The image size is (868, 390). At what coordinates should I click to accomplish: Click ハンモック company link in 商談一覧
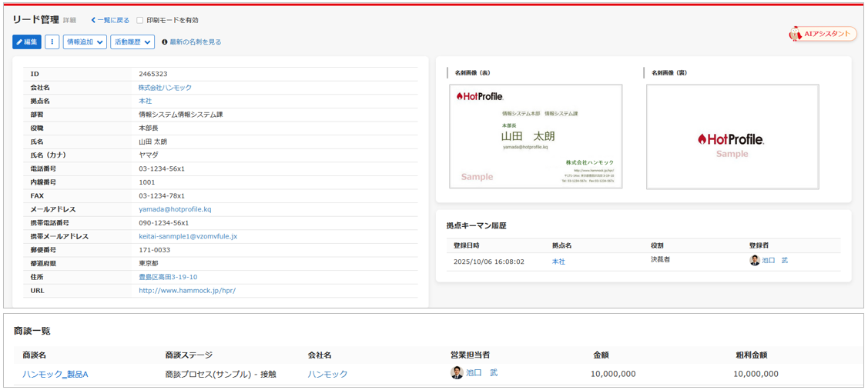point(327,374)
